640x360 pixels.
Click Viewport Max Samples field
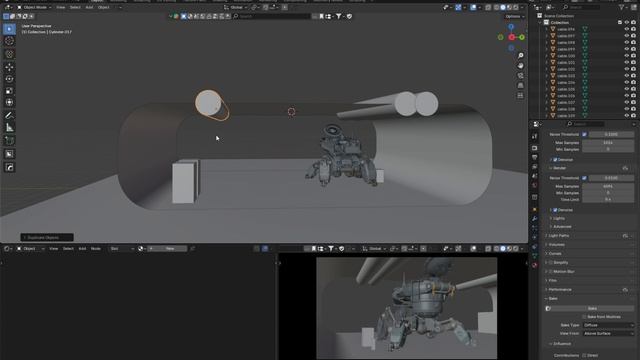coord(608,143)
